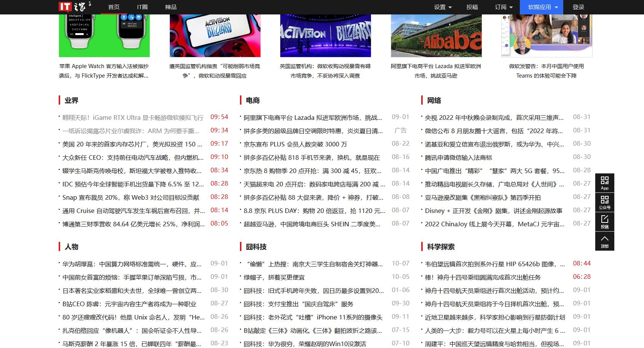The width and height of the screenshot is (644, 348).
Task: Open article B站CEO 陈睿 元宇宙
Action: point(129,304)
